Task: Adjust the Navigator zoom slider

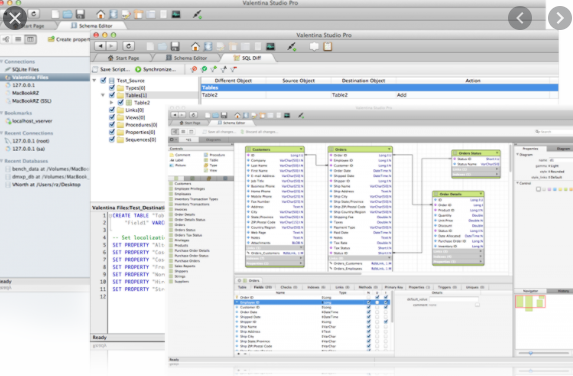Action: point(531,353)
